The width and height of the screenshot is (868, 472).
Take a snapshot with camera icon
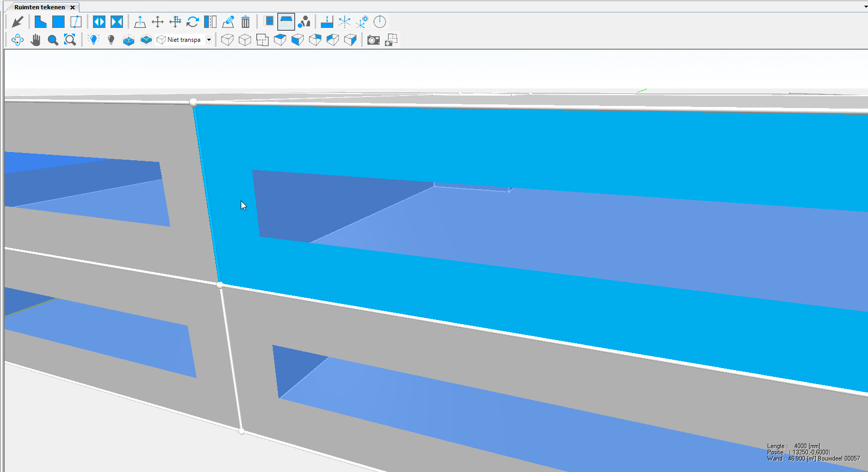pos(374,40)
